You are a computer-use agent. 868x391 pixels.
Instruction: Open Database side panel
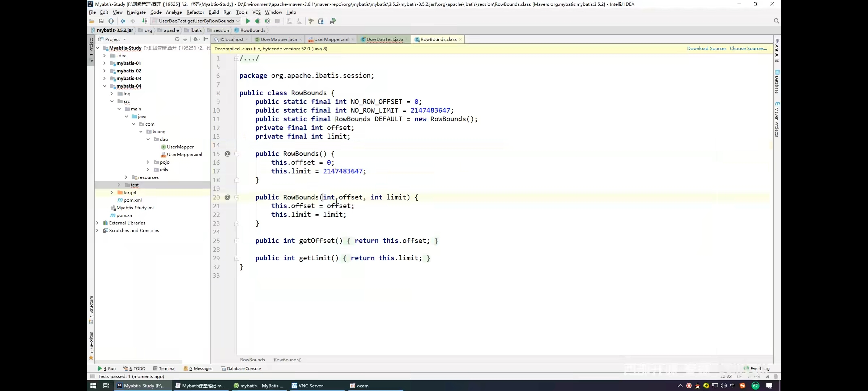777,82
